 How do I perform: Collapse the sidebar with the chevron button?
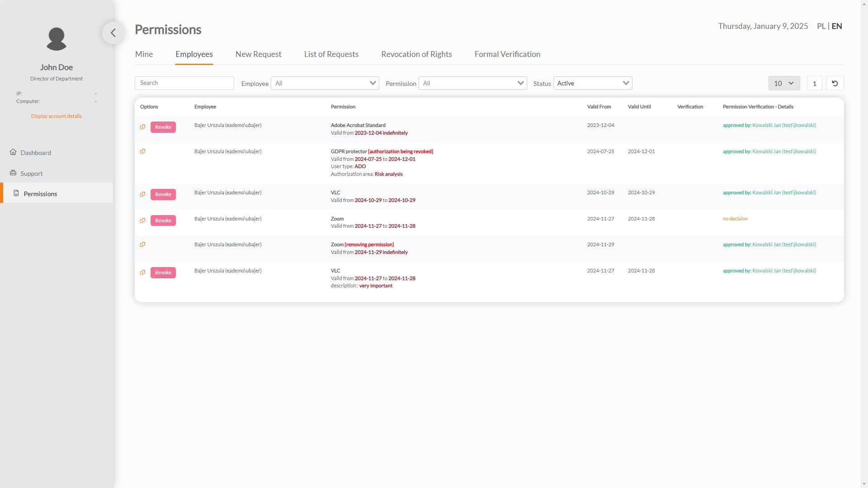(113, 33)
